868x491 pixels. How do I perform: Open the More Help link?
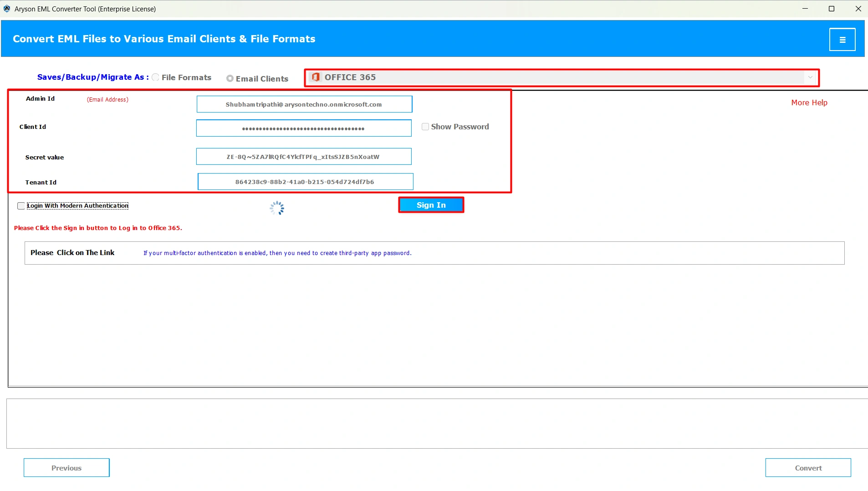[x=809, y=102]
